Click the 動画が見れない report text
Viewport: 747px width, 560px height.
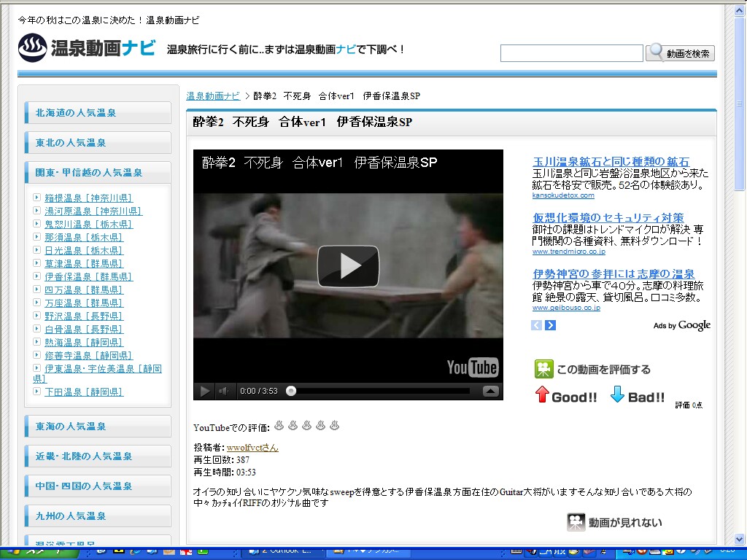click(625, 523)
